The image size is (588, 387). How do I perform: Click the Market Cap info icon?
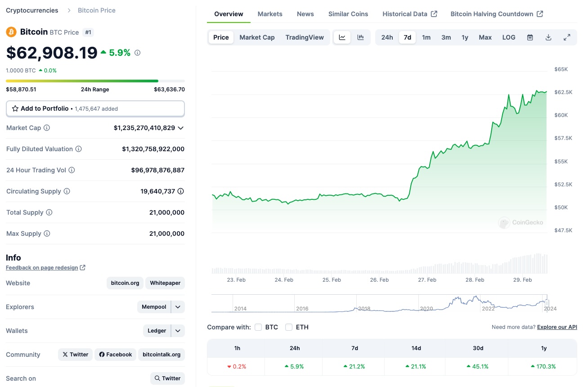tap(47, 128)
